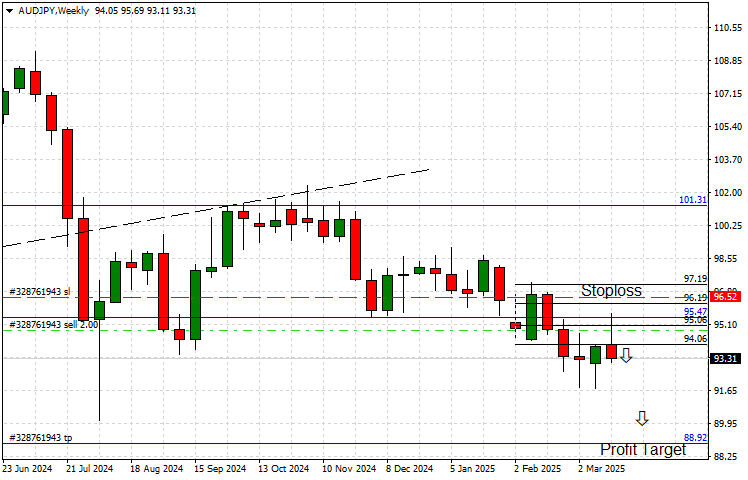
Task: Select the #328761943 sl order label
Action: click(40, 292)
